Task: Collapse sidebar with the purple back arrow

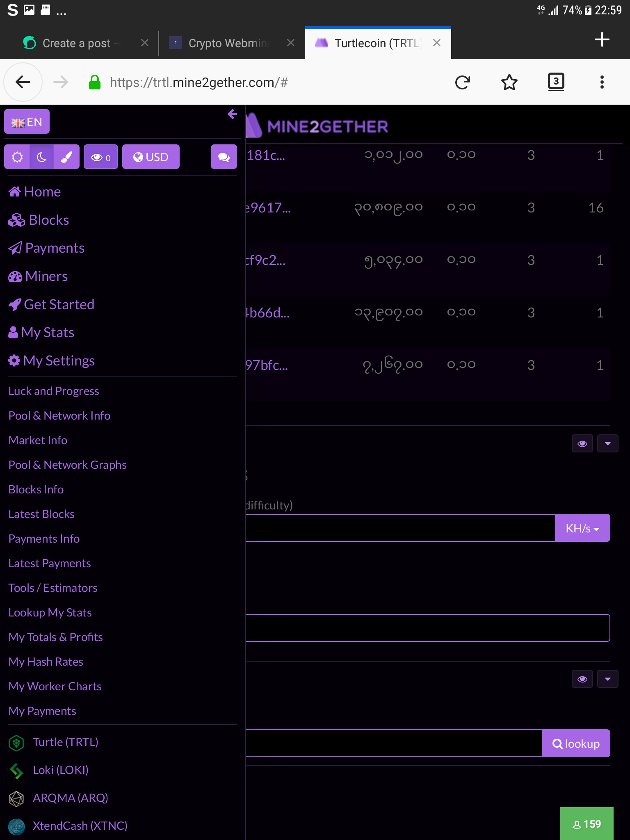Action: pyautogui.click(x=232, y=114)
